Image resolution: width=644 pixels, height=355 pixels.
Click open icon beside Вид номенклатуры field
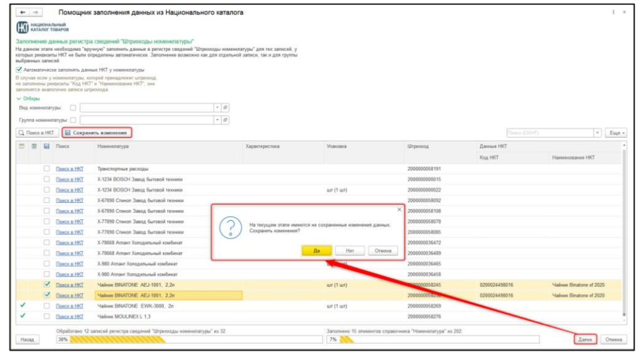[226, 108]
